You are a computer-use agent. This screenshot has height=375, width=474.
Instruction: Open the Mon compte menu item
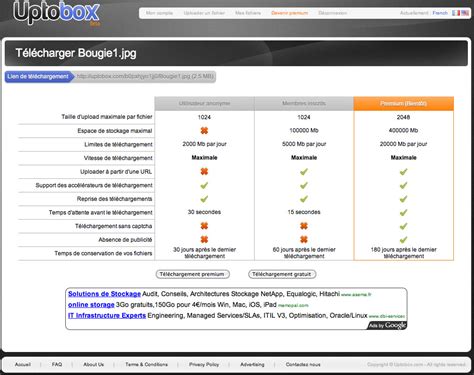[x=159, y=13]
